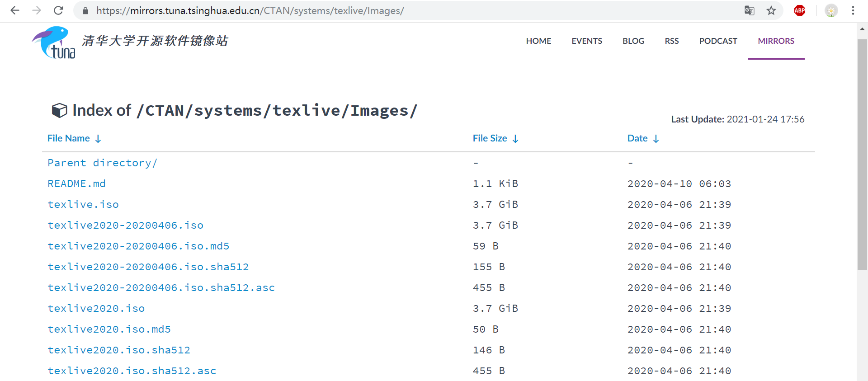Click the File Name column header
This screenshot has height=381, width=868.
pos(69,138)
